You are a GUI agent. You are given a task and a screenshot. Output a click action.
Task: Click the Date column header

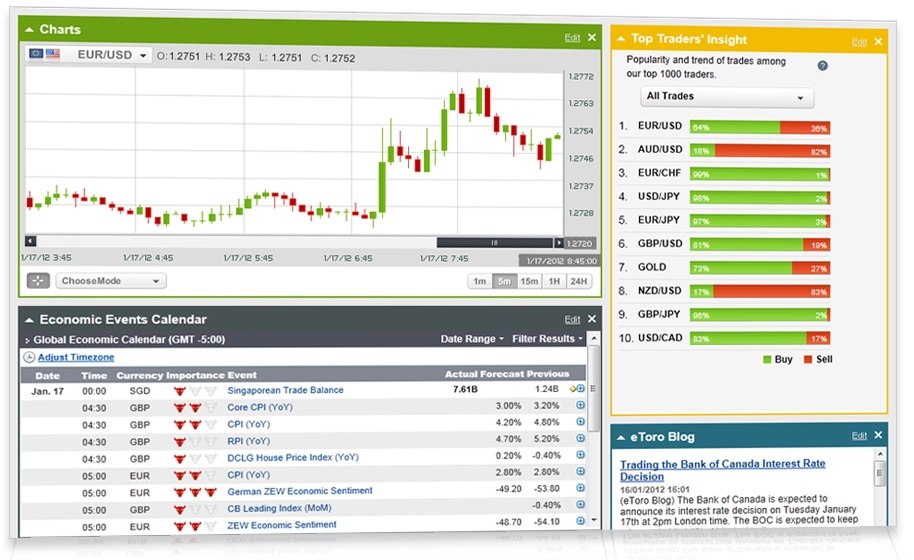coord(48,376)
